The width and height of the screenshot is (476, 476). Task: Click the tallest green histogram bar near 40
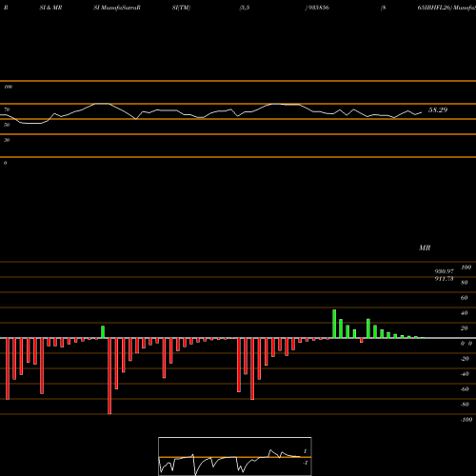click(x=334, y=324)
